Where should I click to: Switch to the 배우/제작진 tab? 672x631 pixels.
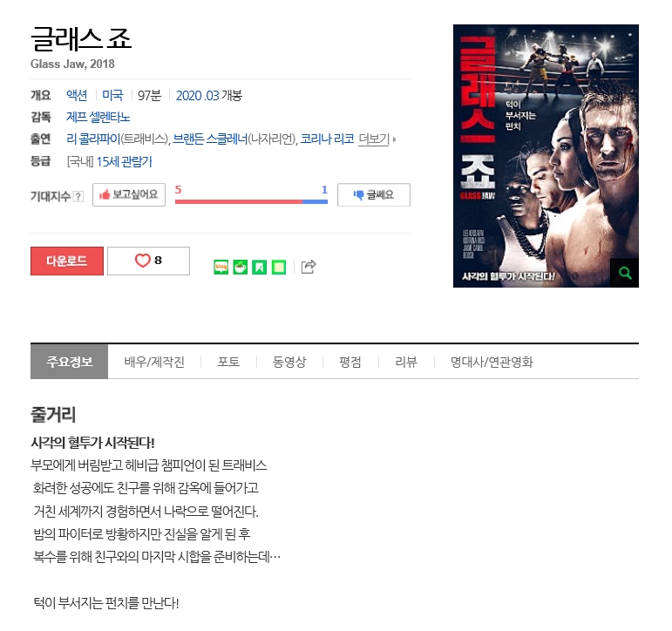pos(154,362)
